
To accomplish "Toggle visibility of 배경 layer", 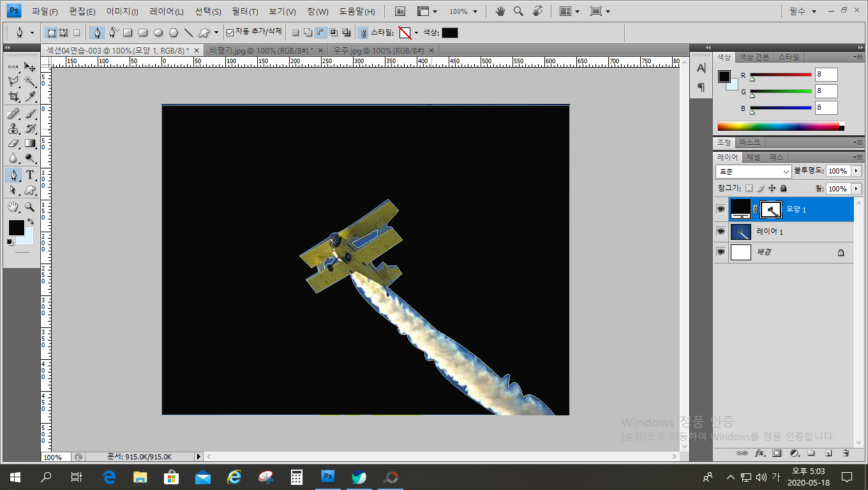I will [x=721, y=252].
